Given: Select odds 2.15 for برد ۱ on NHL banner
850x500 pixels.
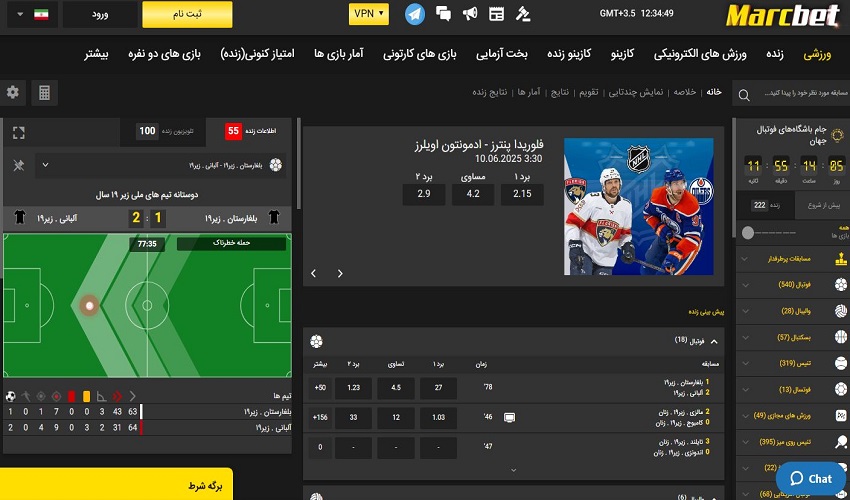Looking at the screenshot, I should click(522, 194).
